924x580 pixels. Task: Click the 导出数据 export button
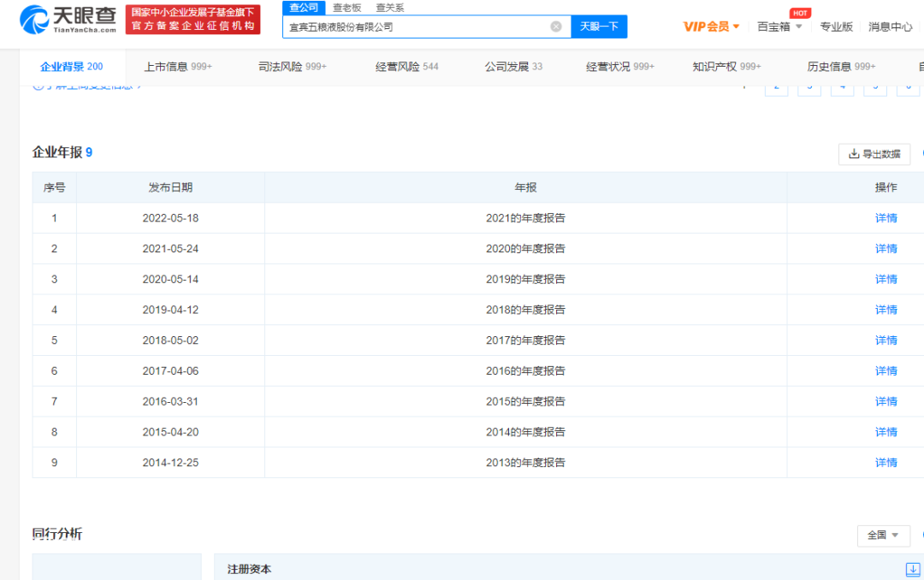[x=874, y=154]
